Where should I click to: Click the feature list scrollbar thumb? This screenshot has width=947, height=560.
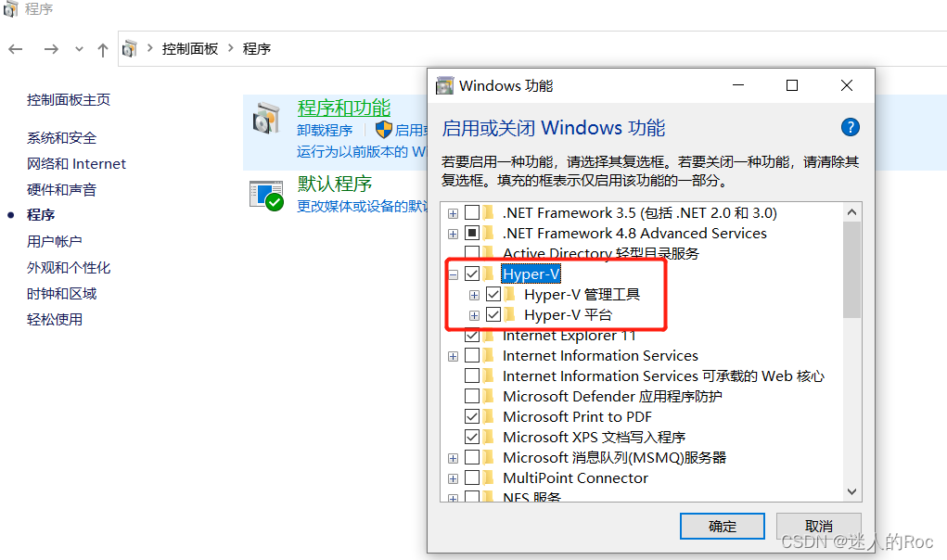[851, 270]
